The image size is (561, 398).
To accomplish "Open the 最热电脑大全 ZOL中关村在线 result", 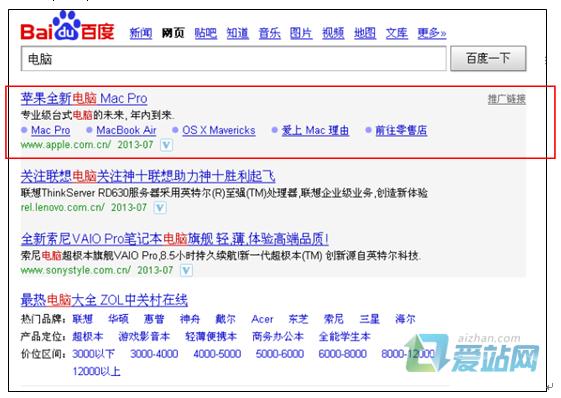I will tap(104, 300).
